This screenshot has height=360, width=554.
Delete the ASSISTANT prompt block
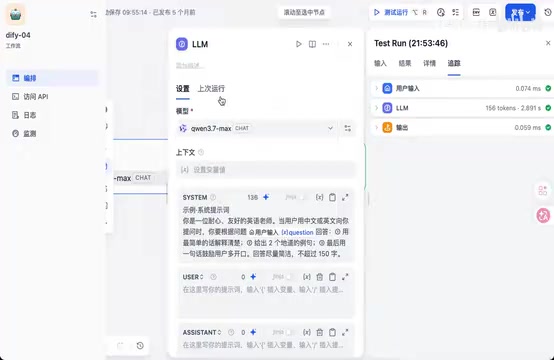[319, 332]
